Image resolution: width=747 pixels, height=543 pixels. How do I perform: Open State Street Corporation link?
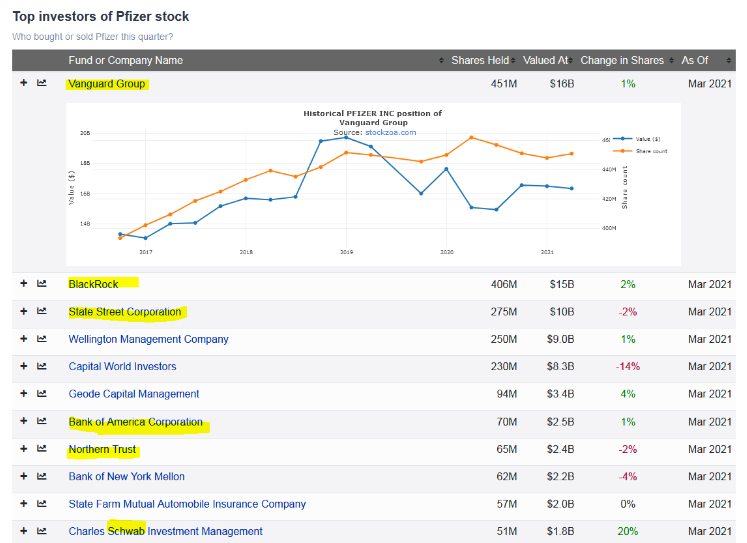point(125,312)
